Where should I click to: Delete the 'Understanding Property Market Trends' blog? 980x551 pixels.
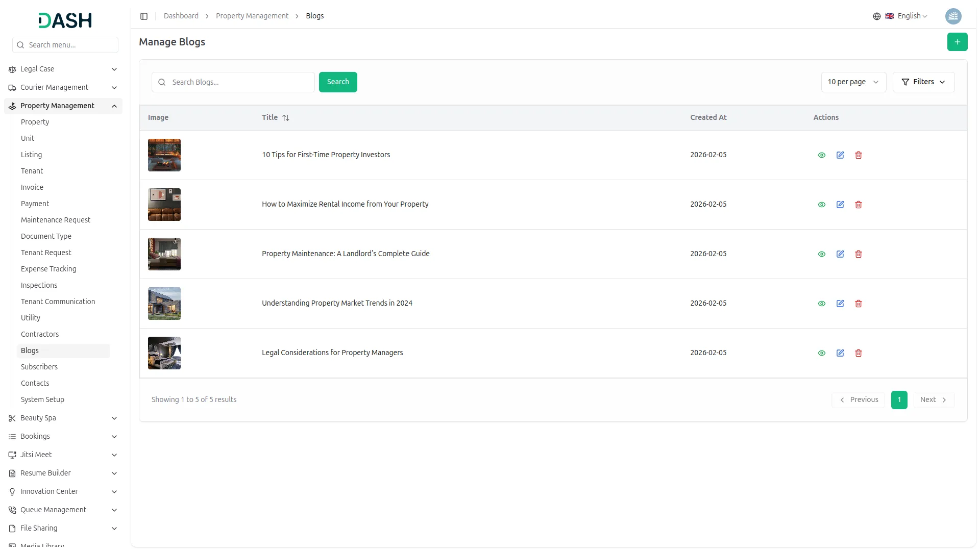pos(859,304)
